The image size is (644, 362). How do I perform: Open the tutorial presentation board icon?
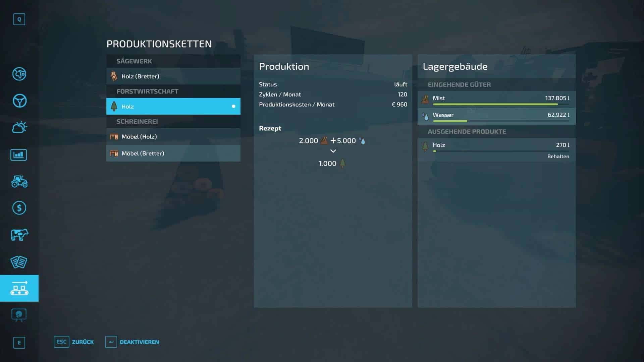pyautogui.click(x=19, y=315)
